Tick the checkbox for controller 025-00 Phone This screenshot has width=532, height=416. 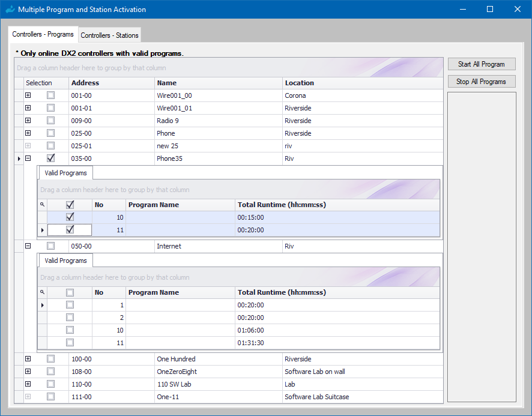coord(50,133)
